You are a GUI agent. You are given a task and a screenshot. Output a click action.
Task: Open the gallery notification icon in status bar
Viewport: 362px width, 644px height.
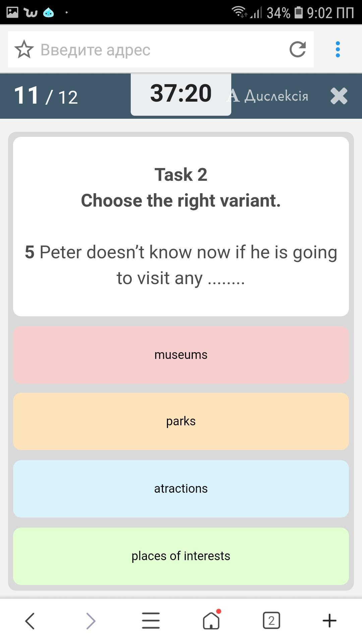tap(12, 12)
